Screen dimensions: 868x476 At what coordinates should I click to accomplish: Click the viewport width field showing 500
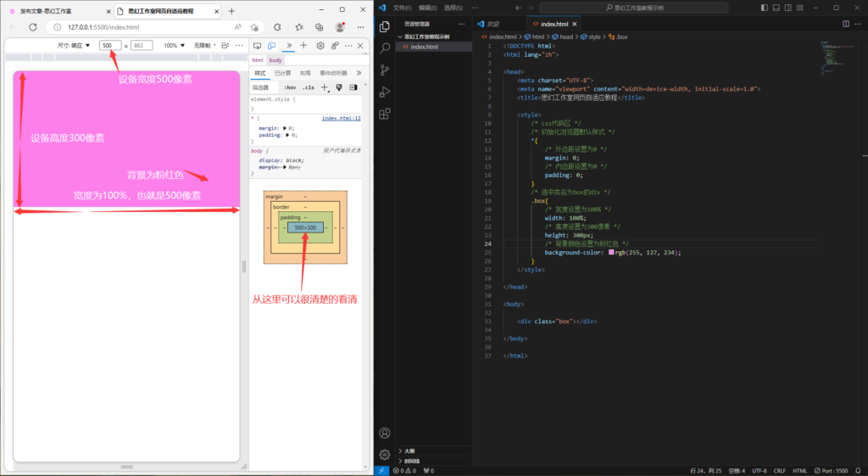(110, 45)
